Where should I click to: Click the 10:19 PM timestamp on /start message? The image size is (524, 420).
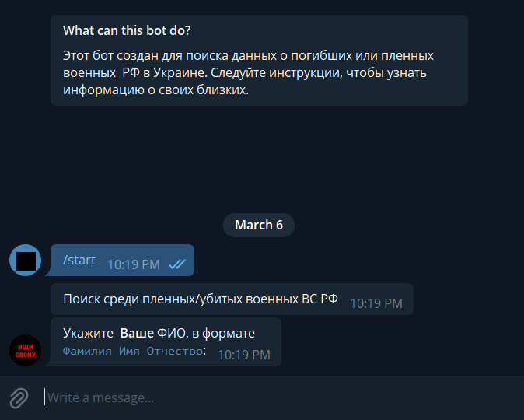click(134, 264)
